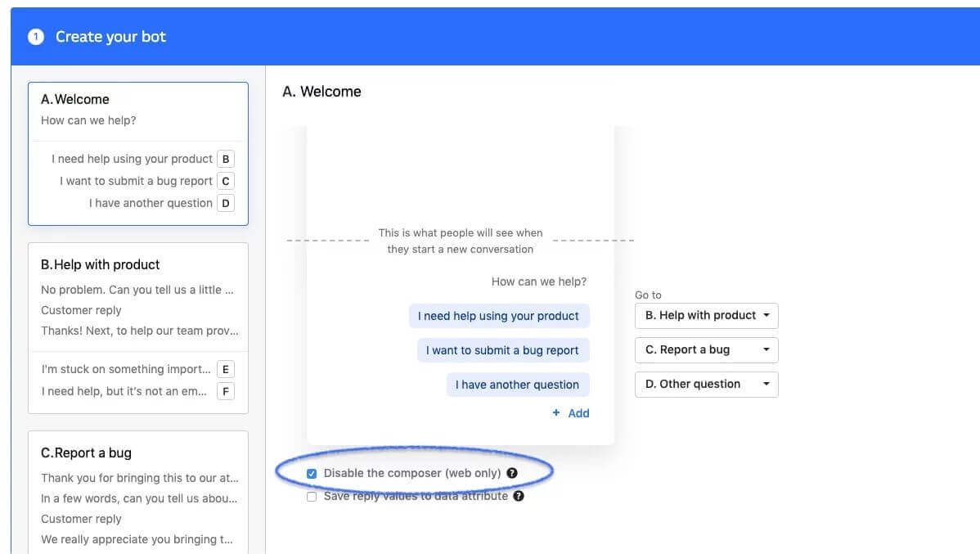Click help icon next to Disable the composer
The image size is (980, 554).
click(512, 473)
